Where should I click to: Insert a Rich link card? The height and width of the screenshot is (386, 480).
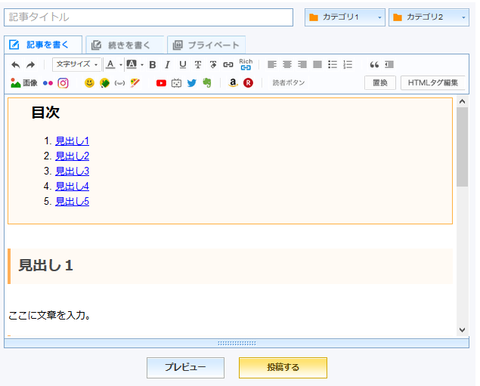pos(246,64)
